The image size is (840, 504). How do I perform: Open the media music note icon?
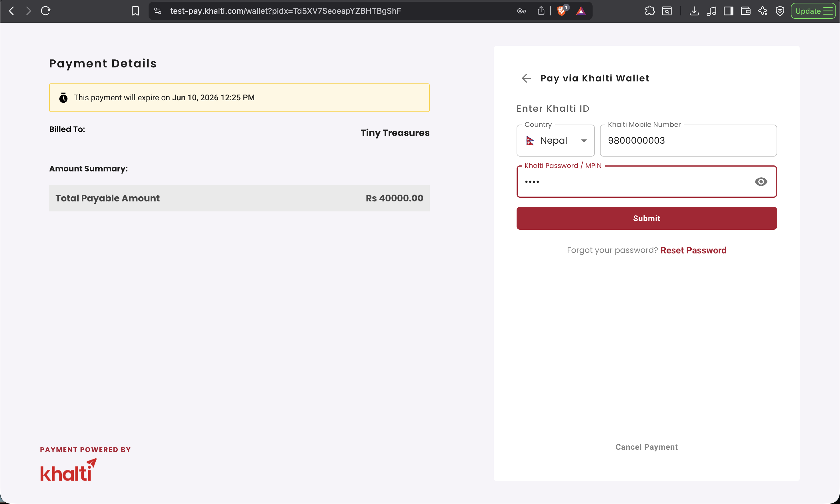711,11
